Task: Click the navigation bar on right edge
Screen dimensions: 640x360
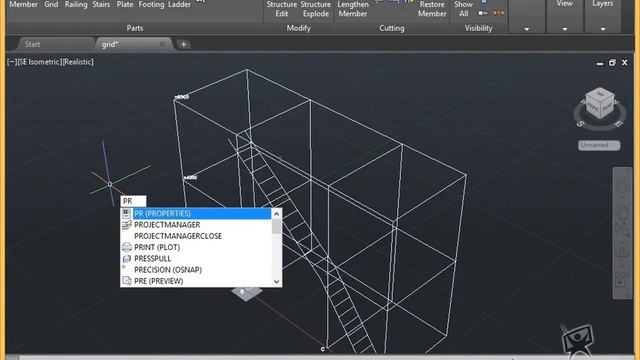Action: coord(622,233)
